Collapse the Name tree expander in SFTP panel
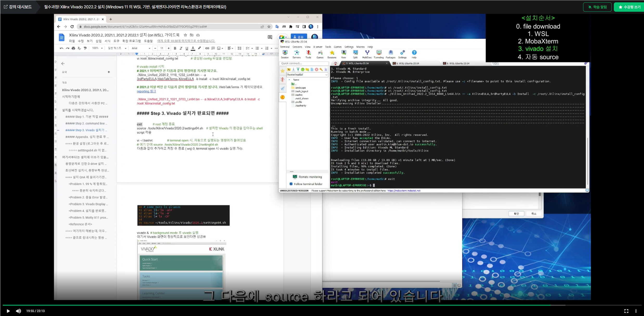 (289, 80)
